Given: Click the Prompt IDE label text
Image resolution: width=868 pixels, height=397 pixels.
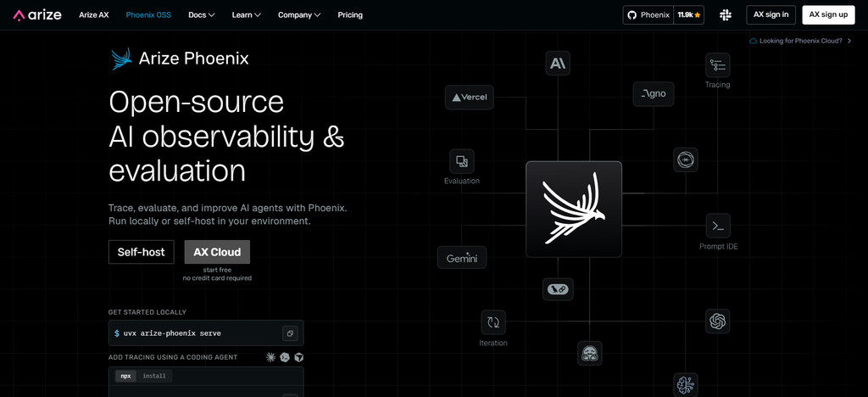Looking at the screenshot, I should click(x=719, y=246).
